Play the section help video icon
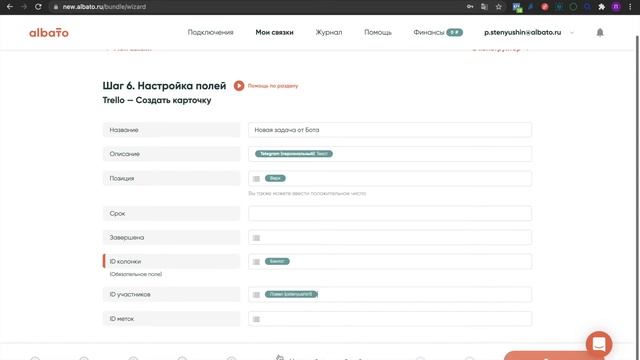This screenshot has height=360, width=640. tap(239, 86)
